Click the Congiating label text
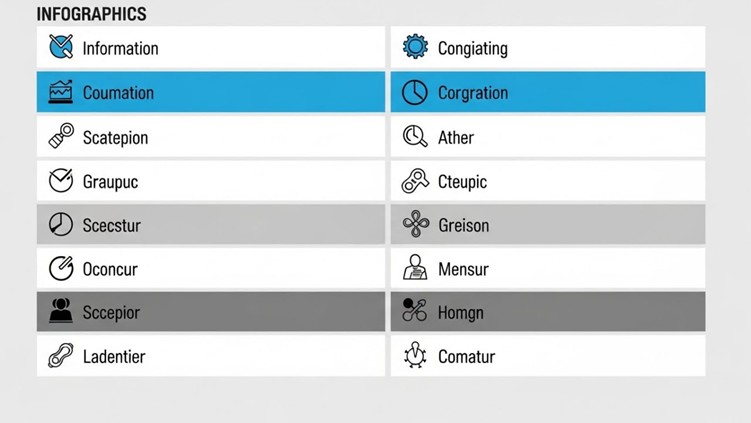The image size is (751, 423). coord(473,48)
